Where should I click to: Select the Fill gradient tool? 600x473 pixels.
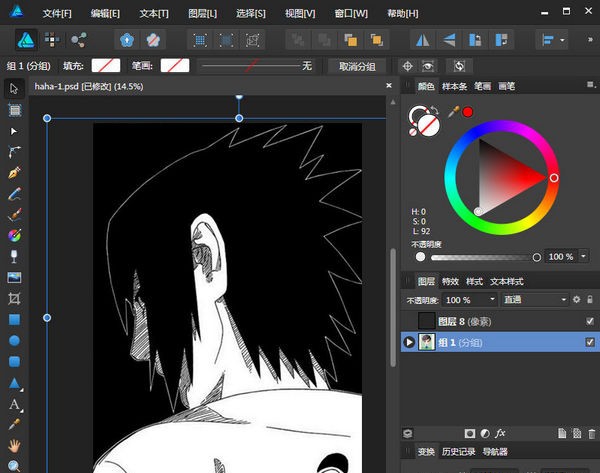pos(14,236)
